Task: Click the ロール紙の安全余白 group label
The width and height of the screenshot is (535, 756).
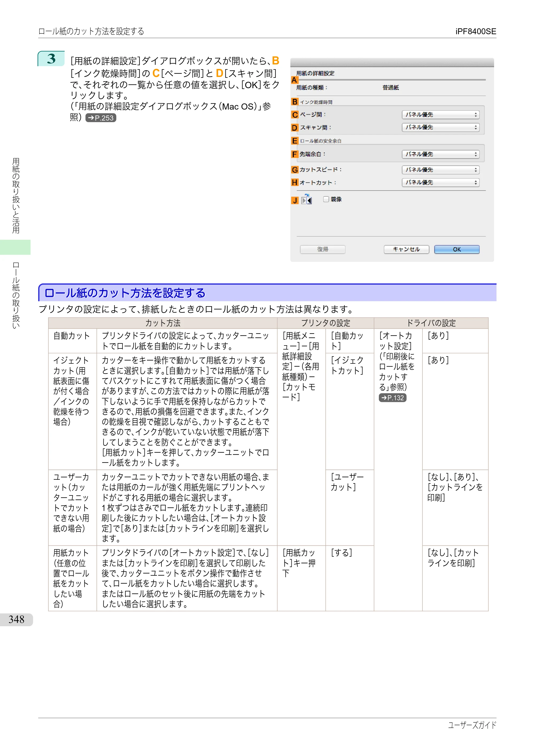Action: (x=320, y=141)
